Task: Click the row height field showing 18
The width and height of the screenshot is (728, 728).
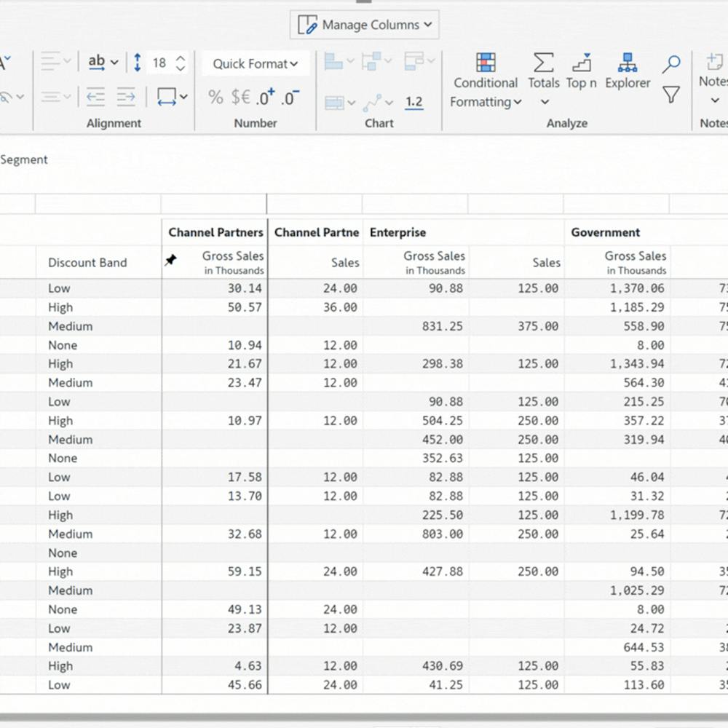Action: pyautogui.click(x=159, y=63)
